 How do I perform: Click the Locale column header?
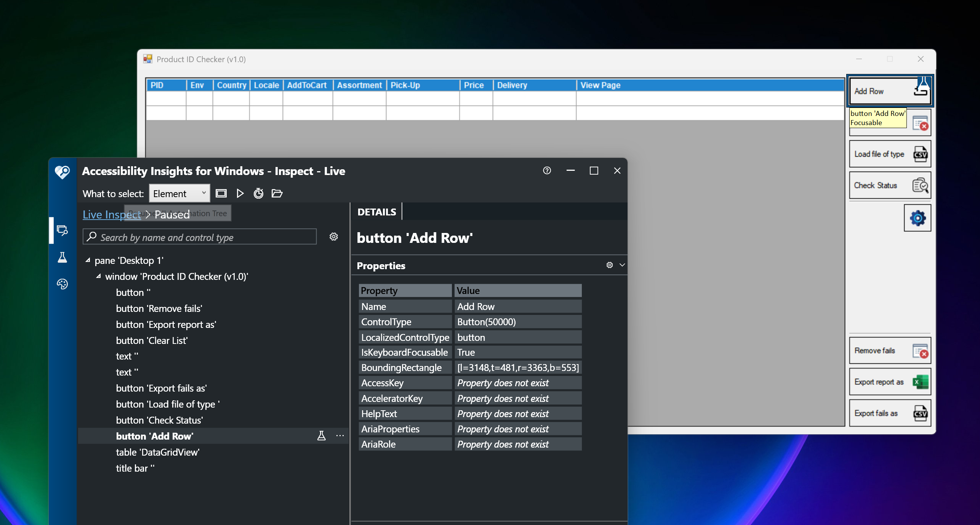pyautogui.click(x=266, y=85)
